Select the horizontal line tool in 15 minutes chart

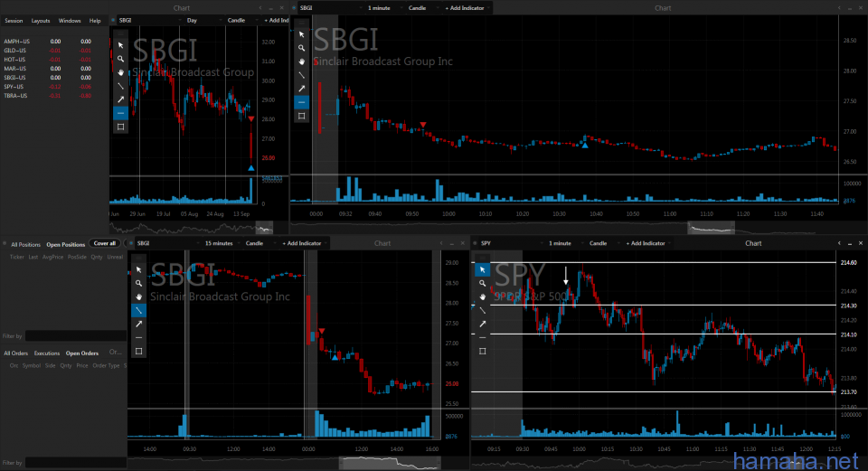coord(139,337)
